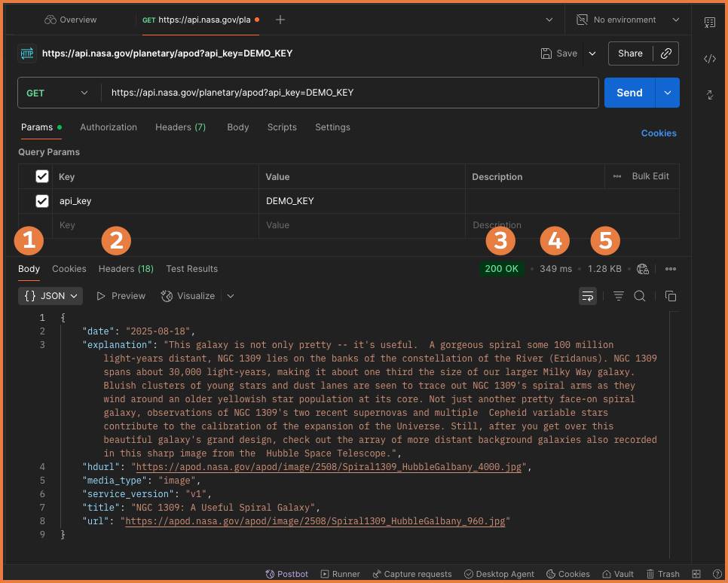Click the HTTP request type icon

pos(27,53)
